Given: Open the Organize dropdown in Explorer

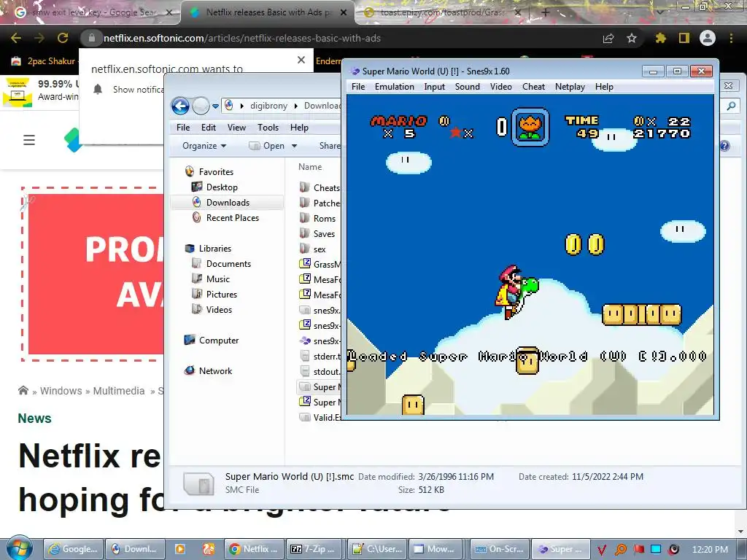Looking at the screenshot, I should point(204,146).
